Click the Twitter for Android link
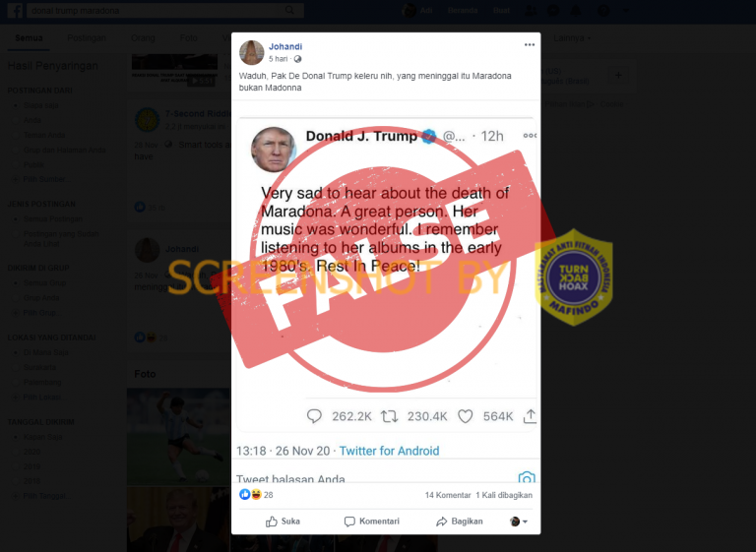 [x=389, y=451]
